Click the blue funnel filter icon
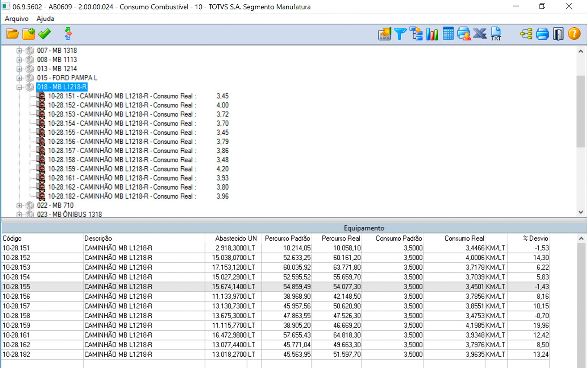This screenshot has height=368, width=588. (x=400, y=34)
